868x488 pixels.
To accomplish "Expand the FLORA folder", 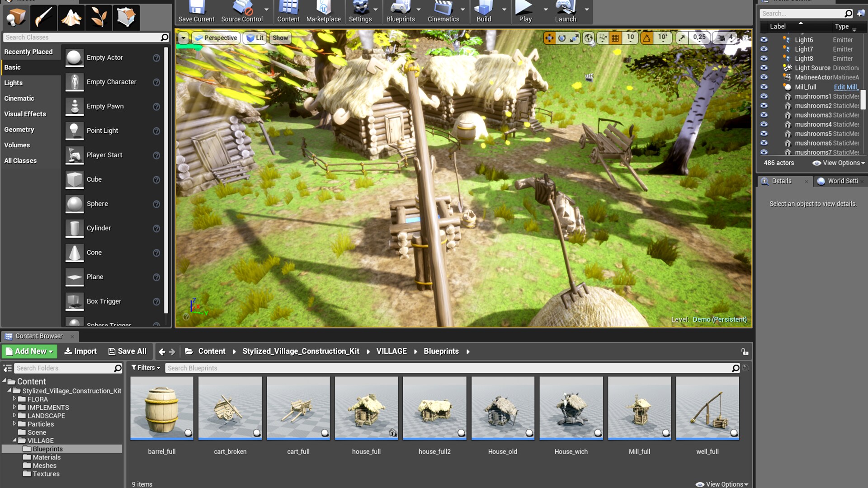I will (x=14, y=399).
